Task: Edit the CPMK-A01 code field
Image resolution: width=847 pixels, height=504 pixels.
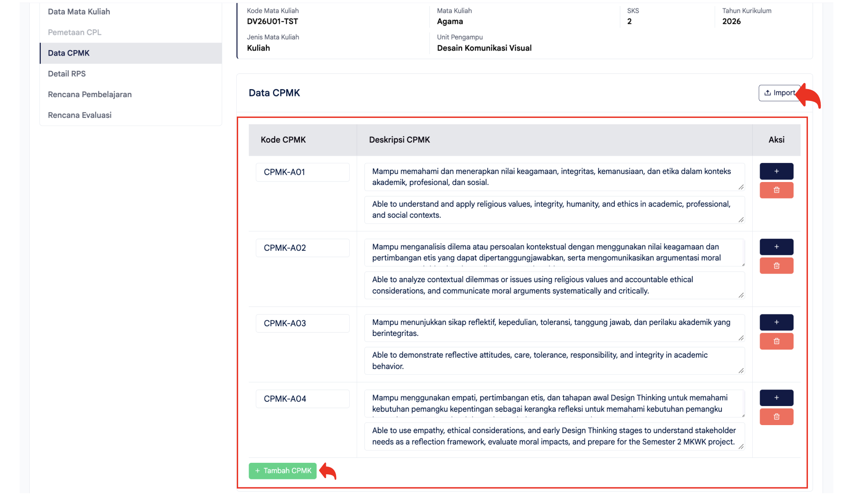Action: (303, 172)
